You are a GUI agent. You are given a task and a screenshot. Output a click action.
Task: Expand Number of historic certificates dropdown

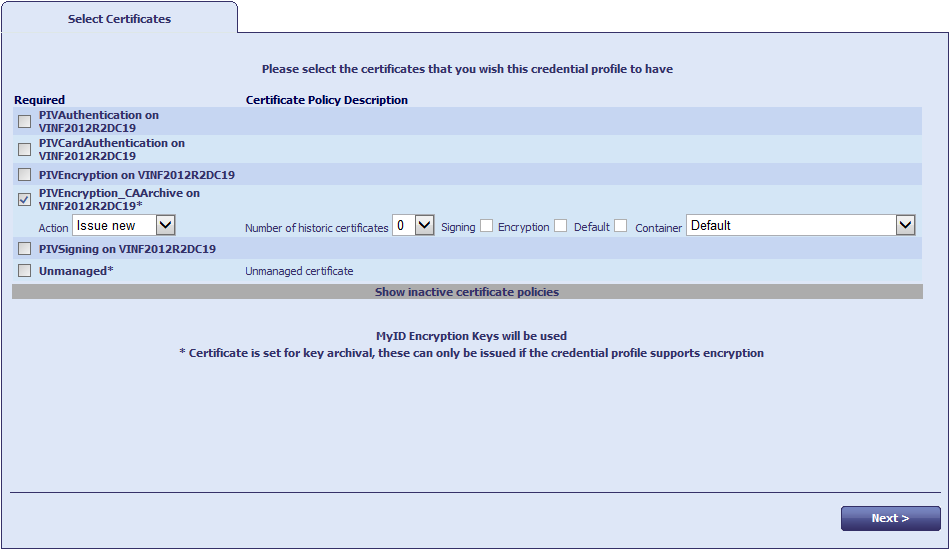(x=412, y=226)
